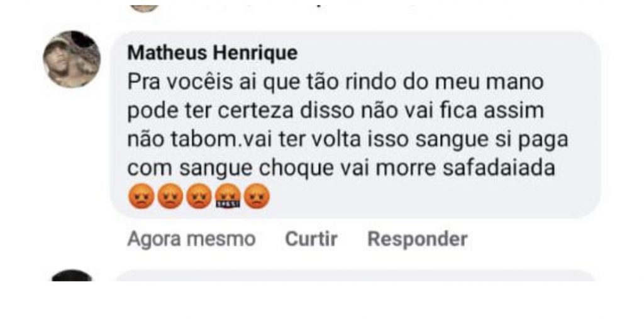The height and width of the screenshot is (319, 644).
Task: Click the Matheus Henrique name link
Action: click(x=212, y=53)
